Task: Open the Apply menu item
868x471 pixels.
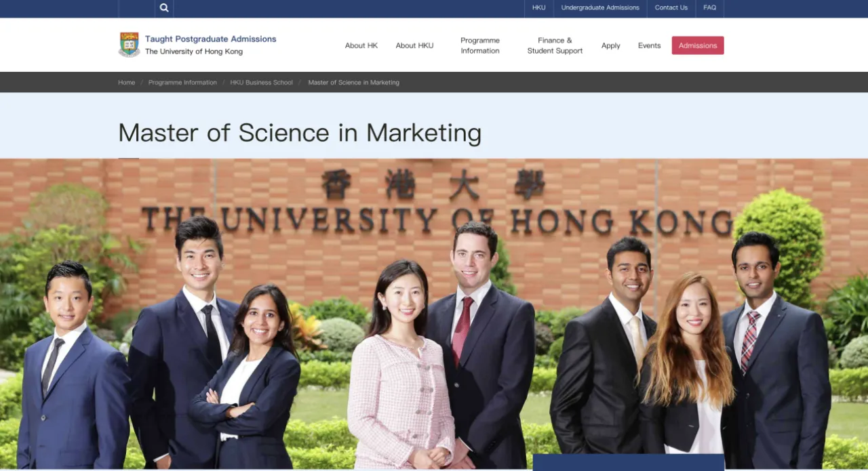Action: (611, 45)
